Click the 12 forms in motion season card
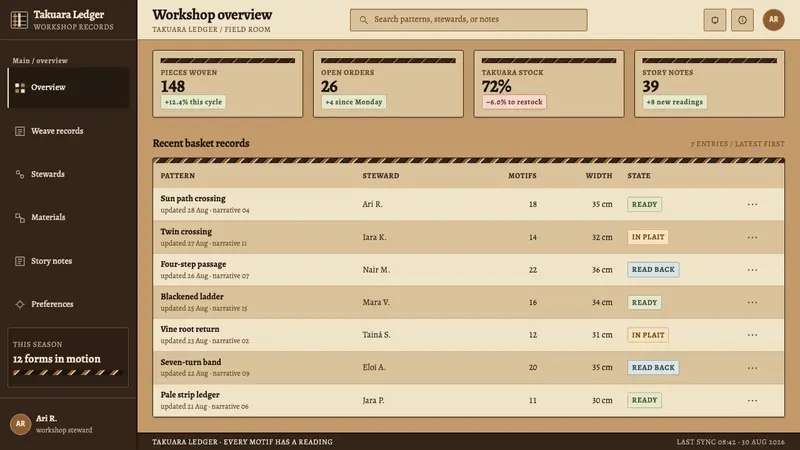Image resolution: width=800 pixels, height=450 pixels. (68, 357)
